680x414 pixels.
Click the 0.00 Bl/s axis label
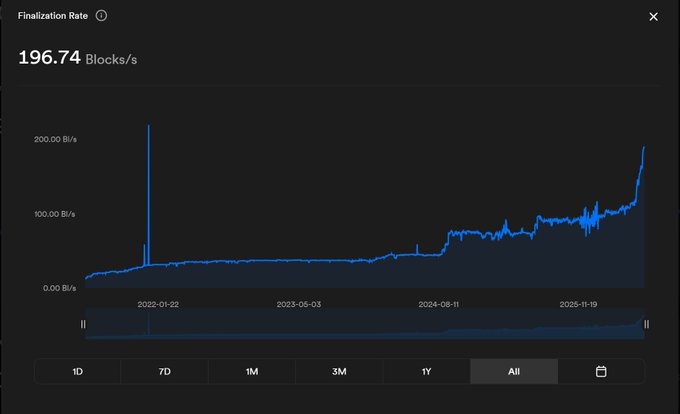pyautogui.click(x=59, y=288)
